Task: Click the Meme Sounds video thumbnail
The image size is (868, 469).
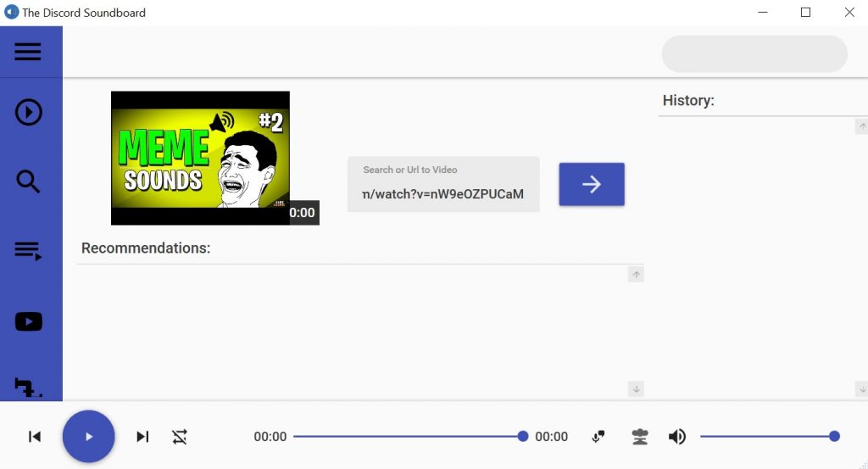Action: tap(200, 158)
